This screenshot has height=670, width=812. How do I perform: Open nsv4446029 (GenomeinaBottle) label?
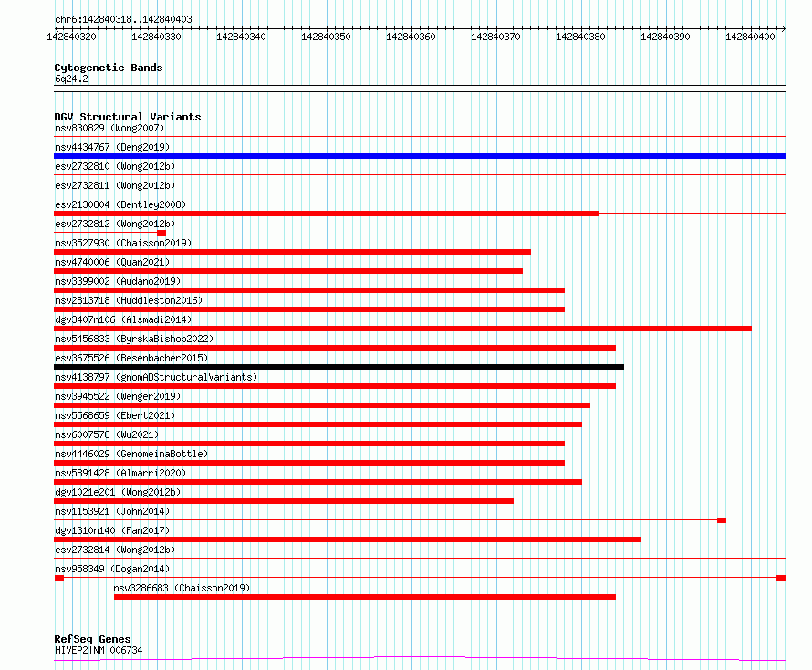coord(131,454)
